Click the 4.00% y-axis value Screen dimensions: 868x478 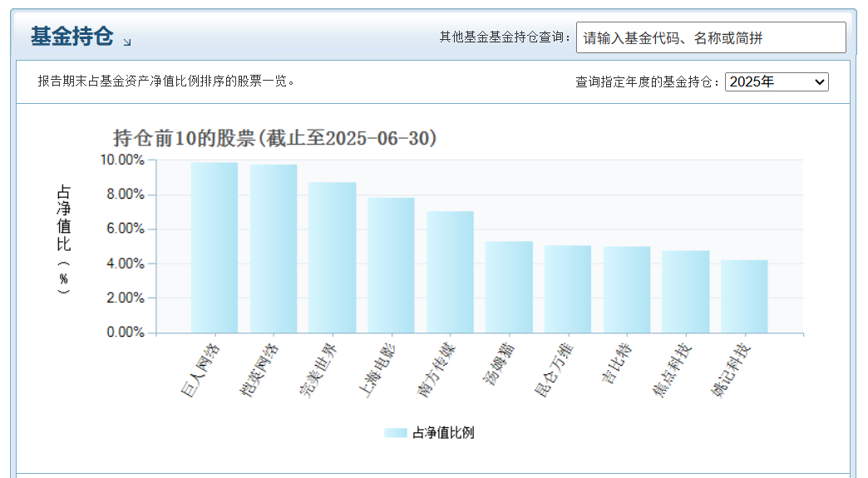point(125,264)
